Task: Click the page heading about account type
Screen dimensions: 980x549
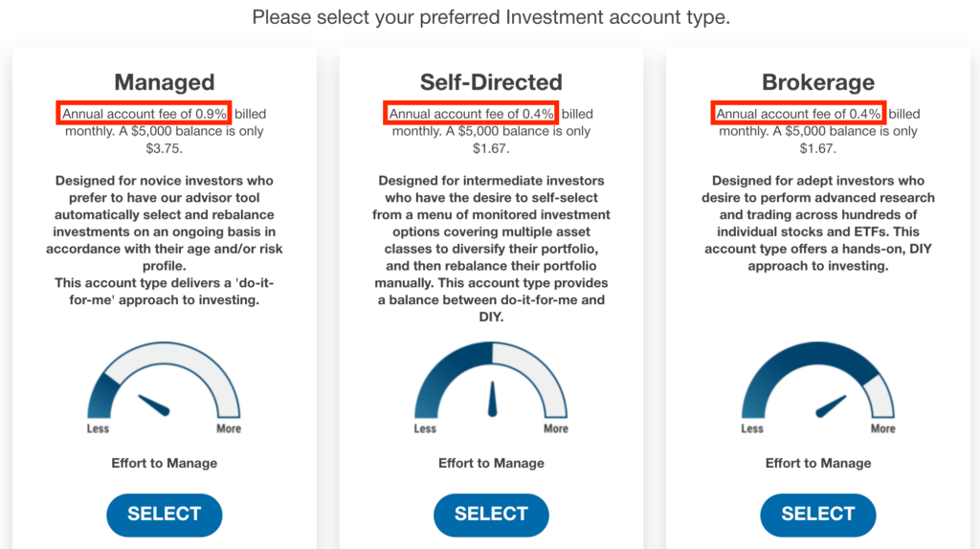Action: pyautogui.click(x=491, y=17)
